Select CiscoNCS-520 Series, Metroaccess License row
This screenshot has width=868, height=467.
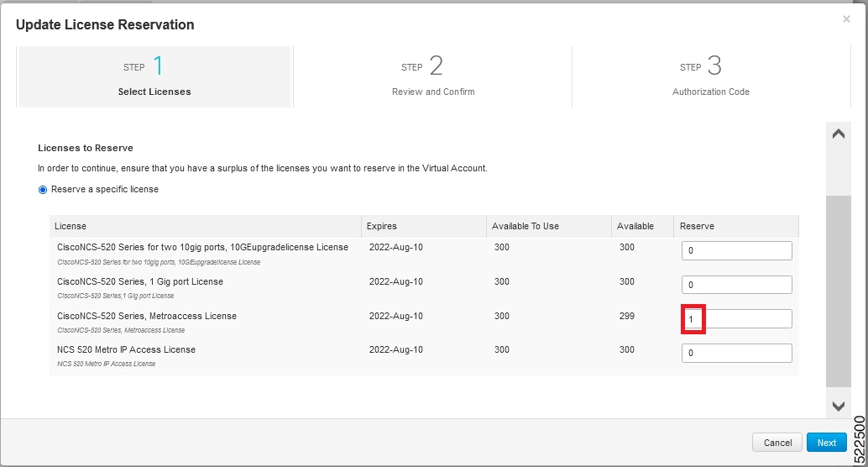[424, 323]
